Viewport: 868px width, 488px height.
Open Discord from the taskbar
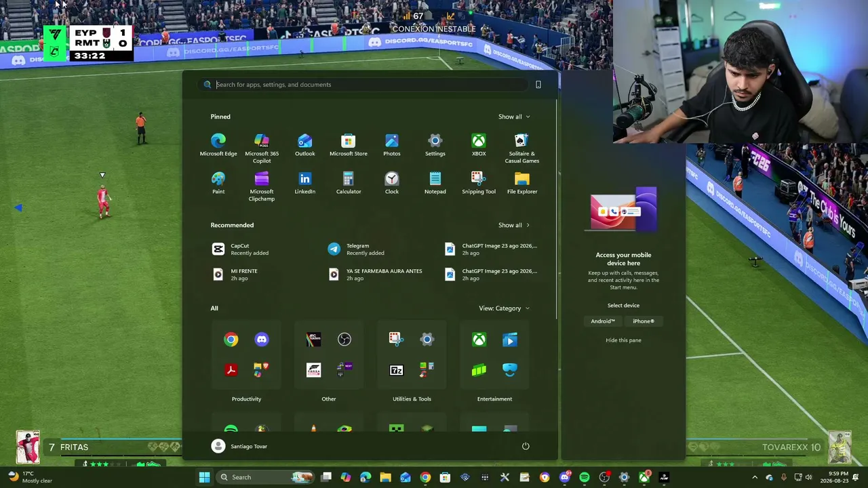[x=565, y=477]
